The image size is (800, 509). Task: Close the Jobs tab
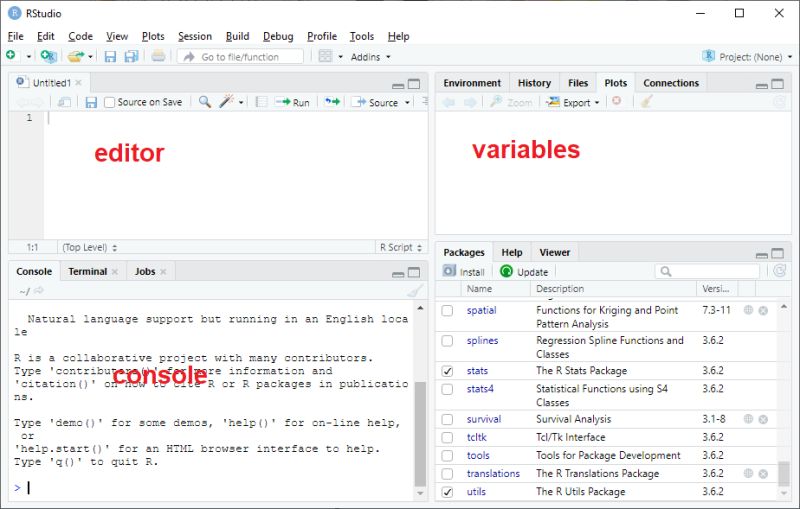click(x=163, y=272)
